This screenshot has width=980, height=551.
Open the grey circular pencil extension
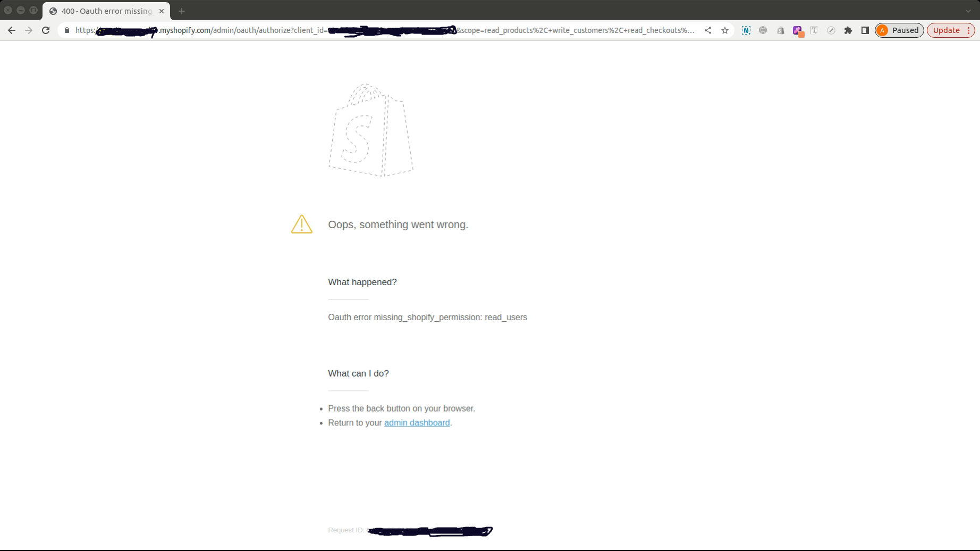(x=831, y=30)
